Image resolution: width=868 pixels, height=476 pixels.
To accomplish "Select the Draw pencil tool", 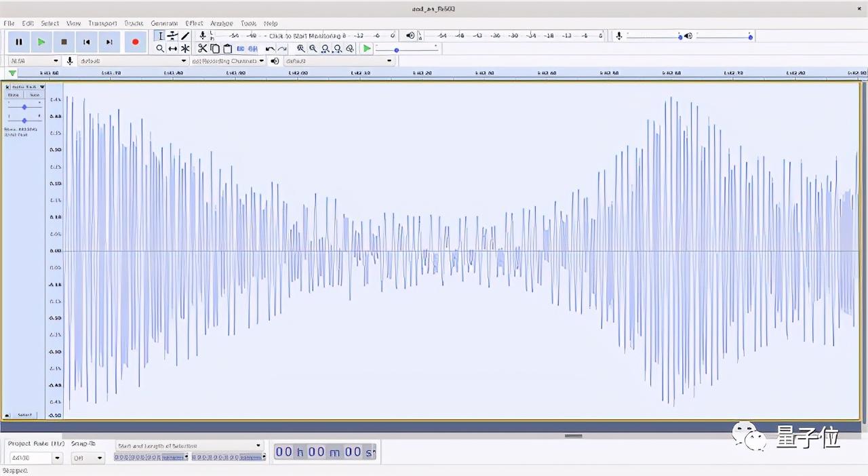I will tap(185, 36).
